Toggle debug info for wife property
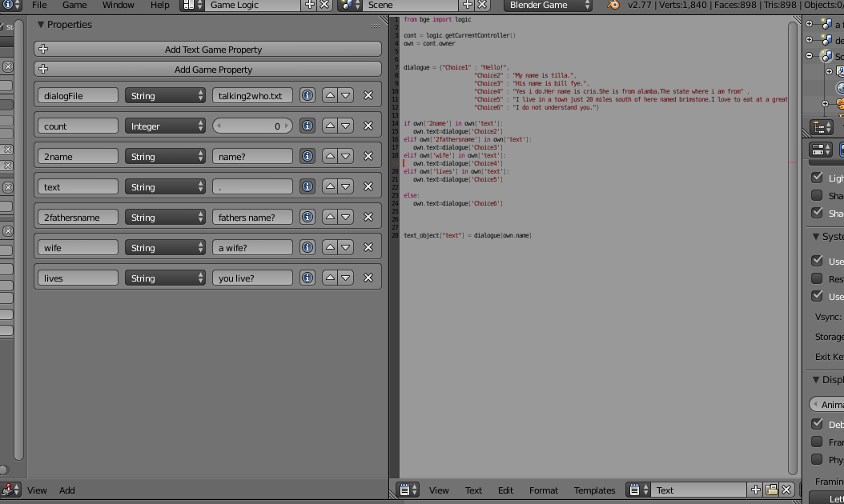 pyautogui.click(x=307, y=247)
